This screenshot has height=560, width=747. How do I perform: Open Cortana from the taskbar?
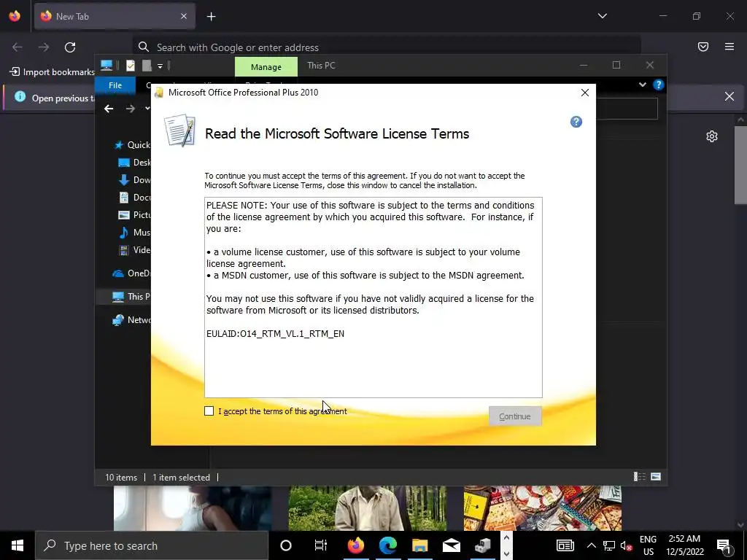[286, 545]
